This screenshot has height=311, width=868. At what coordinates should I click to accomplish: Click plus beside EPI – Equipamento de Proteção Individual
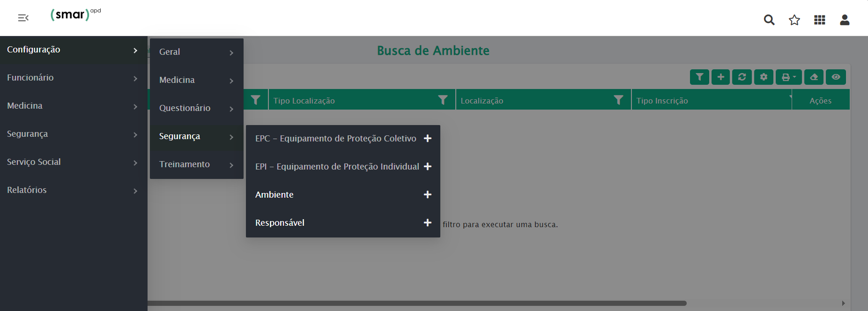[427, 167]
